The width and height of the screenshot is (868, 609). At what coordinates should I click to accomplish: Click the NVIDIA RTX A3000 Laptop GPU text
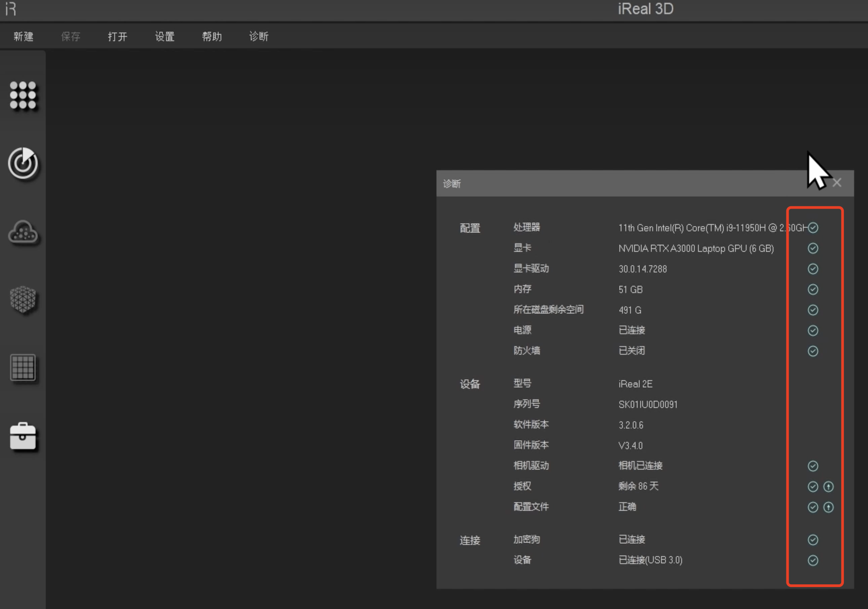tap(696, 248)
